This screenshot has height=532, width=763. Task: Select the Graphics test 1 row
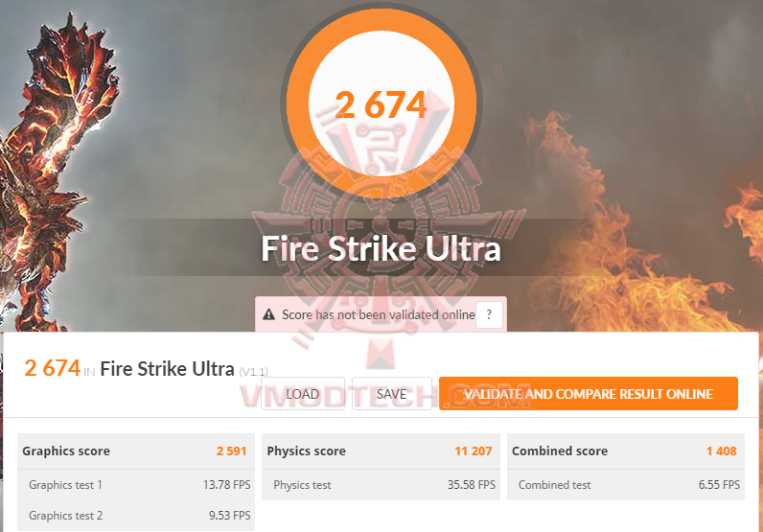tap(136, 485)
